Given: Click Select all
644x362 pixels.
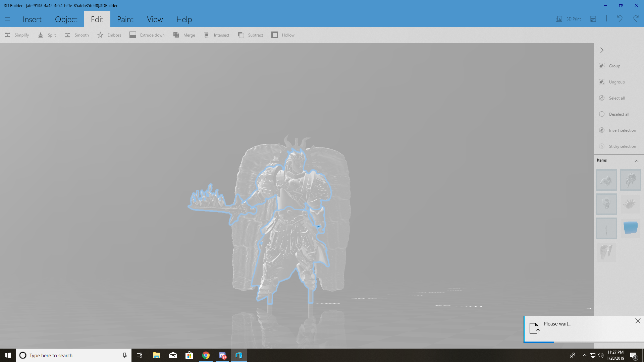Looking at the screenshot, I should click(x=612, y=98).
